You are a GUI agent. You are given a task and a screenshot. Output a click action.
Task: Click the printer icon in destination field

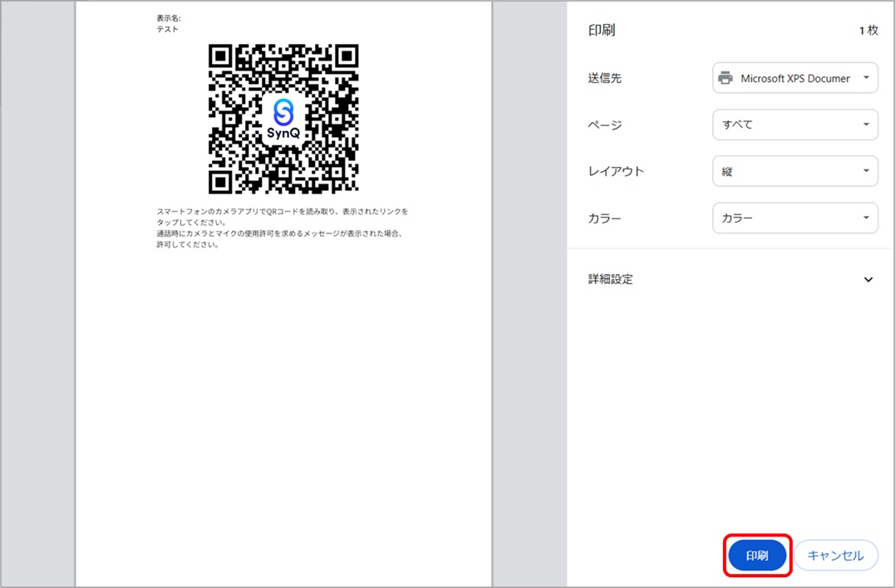click(x=725, y=78)
